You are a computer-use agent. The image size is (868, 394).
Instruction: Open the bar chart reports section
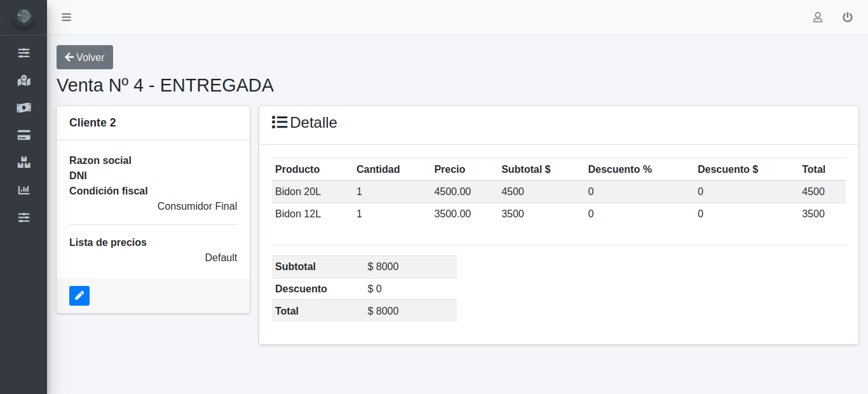pyautogui.click(x=24, y=190)
